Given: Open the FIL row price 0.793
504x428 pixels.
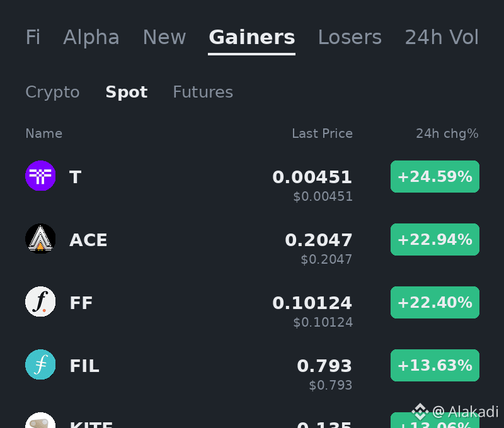Looking at the screenshot, I should tap(324, 366).
